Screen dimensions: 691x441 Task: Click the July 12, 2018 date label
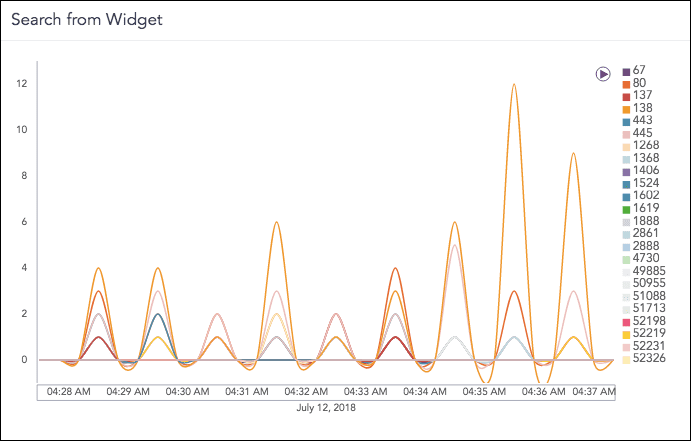[x=326, y=408]
